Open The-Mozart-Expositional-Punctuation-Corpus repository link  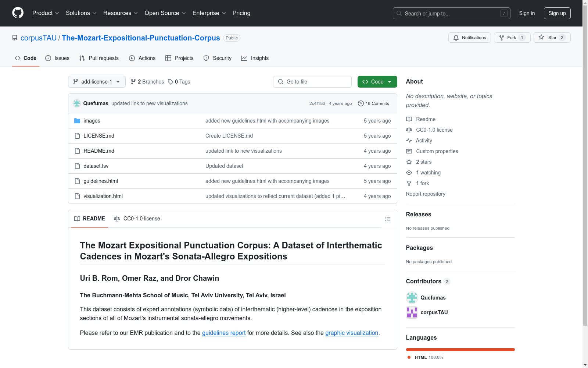click(141, 38)
